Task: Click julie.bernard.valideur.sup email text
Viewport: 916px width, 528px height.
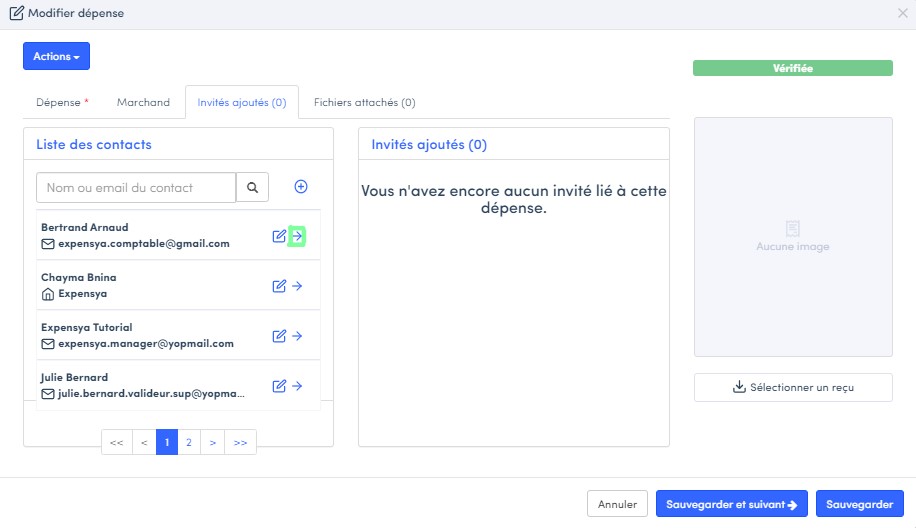Action: [151, 394]
